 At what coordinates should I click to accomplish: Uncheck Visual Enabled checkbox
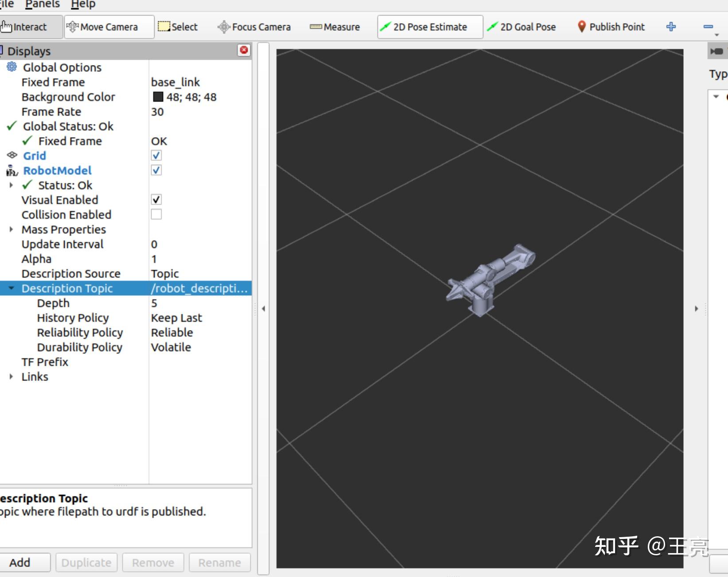click(x=156, y=200)
